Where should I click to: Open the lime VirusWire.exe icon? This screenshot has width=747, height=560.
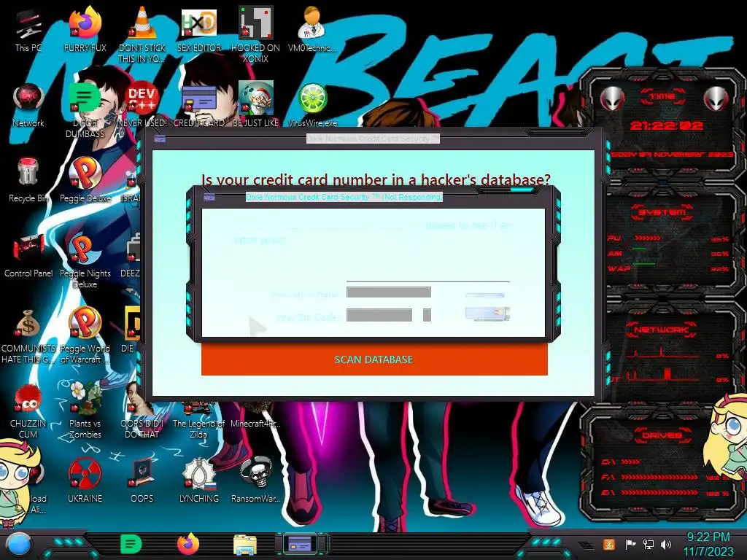(x=312, y=98)
